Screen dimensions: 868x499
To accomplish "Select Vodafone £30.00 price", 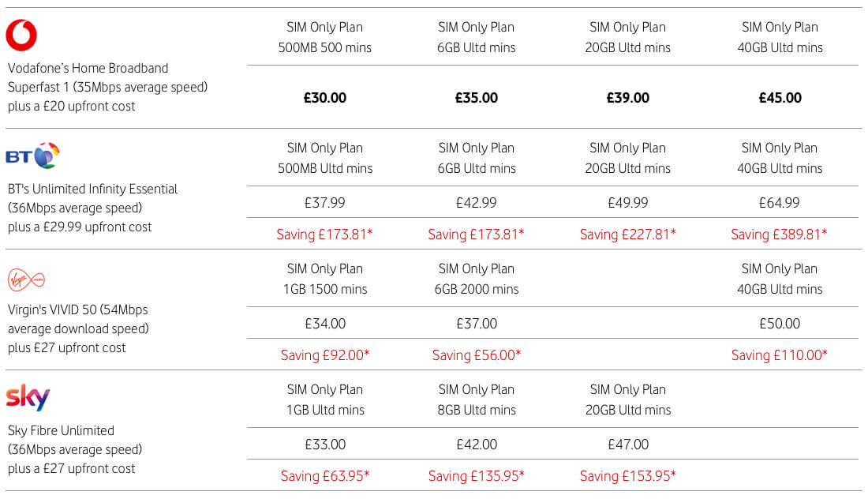I will pyautogui.click(x=325, y=98).
